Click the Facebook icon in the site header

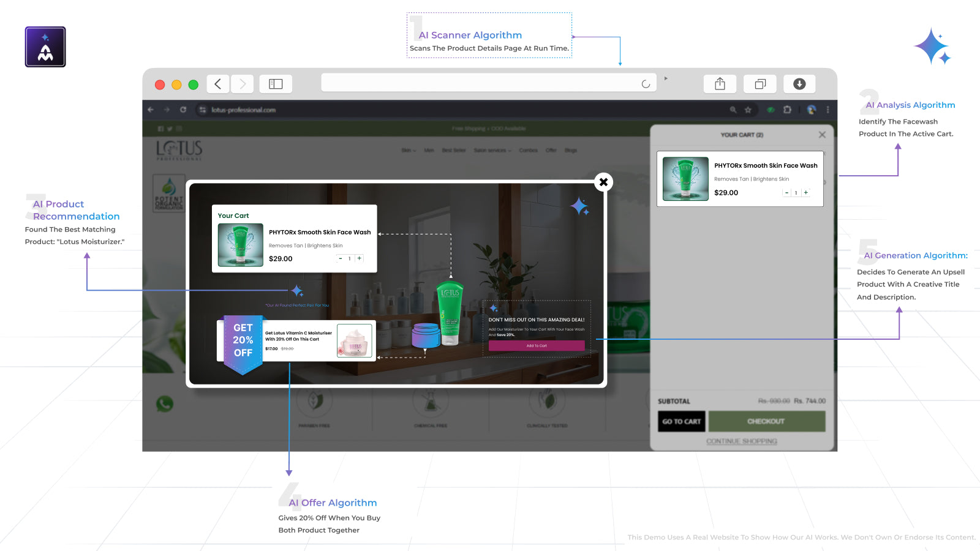pyautogui.click(x=160, y=129)
